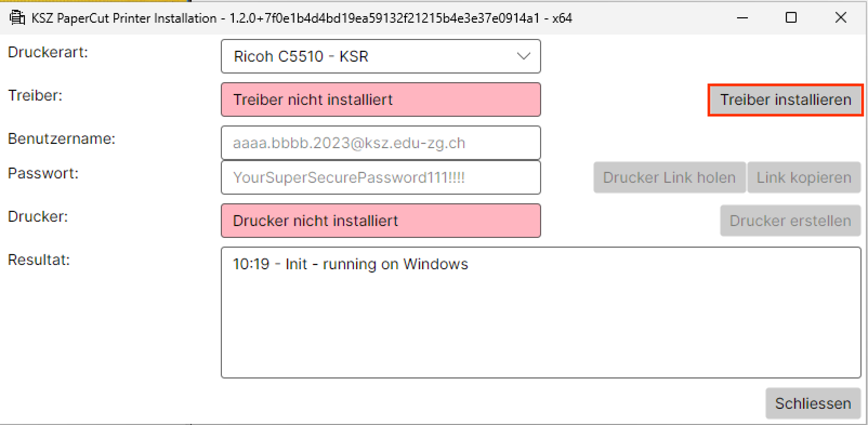Click the Schliessen button
Screen dimensions: 868x425
click(813, 403)
